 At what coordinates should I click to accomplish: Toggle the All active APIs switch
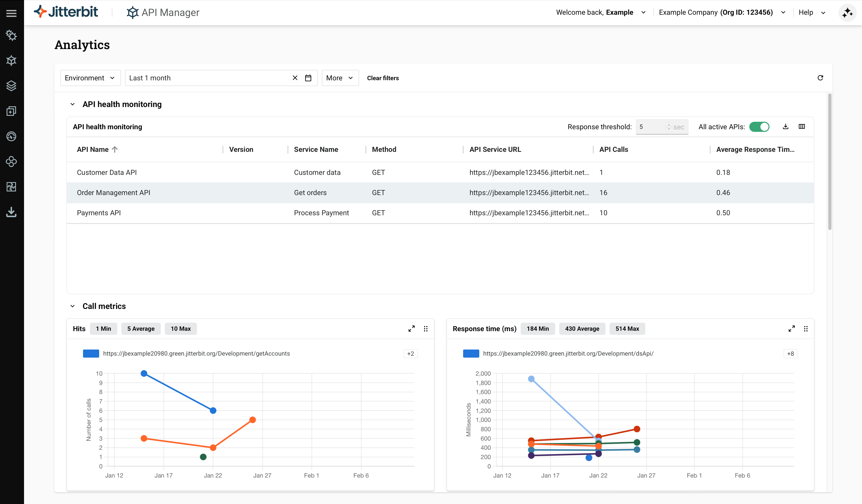[x=759, y=127]
